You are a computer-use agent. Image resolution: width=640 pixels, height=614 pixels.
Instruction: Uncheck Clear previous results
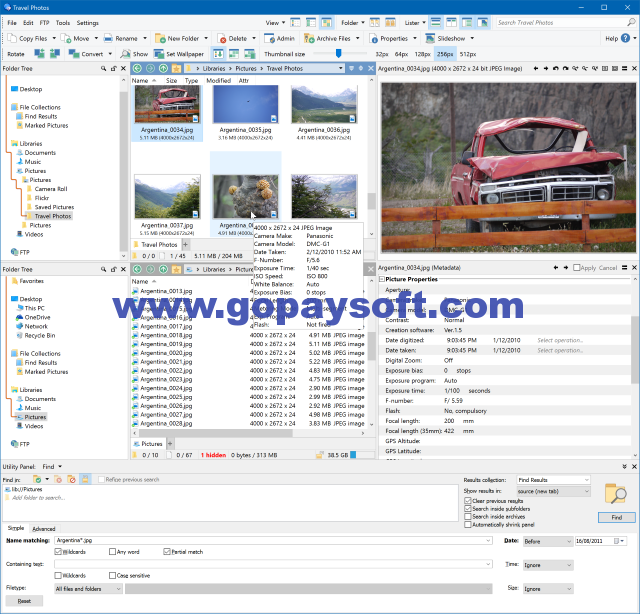coord(468,501)
